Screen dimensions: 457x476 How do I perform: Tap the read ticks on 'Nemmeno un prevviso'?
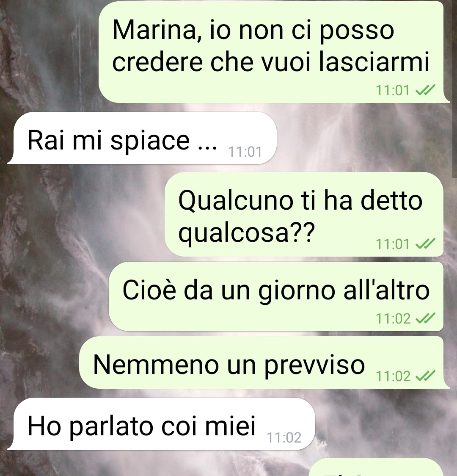(x=425, y=376)
